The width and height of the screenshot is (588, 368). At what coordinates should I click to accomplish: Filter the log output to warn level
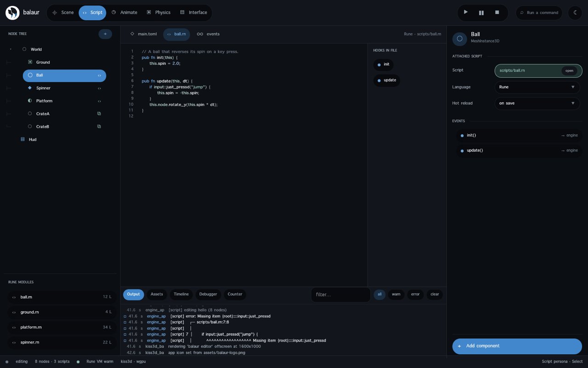(396, 294)
